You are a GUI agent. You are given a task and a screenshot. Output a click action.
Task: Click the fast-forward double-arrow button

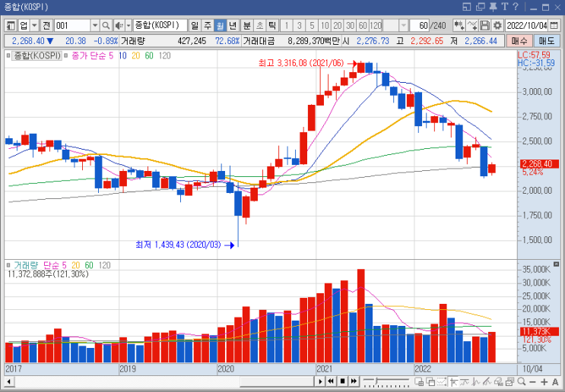[x=354, y=381]
